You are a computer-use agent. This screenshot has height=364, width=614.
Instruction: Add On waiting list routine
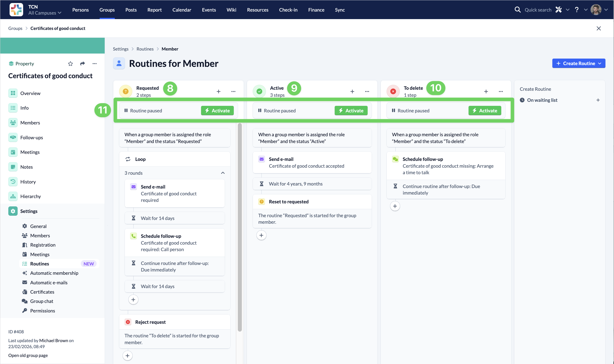point(598,100)
